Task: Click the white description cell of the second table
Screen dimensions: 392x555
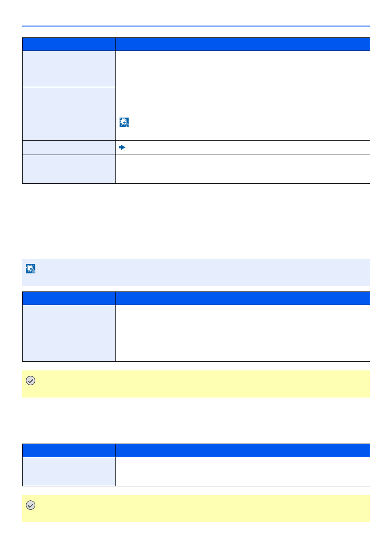Action: [x=243, y=333]
